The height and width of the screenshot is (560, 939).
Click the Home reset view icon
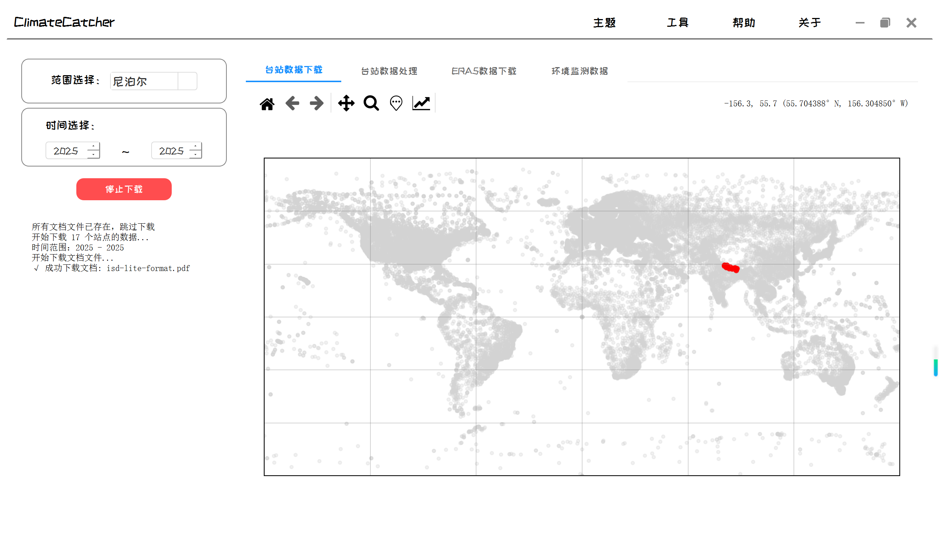(x=267, y=103)
